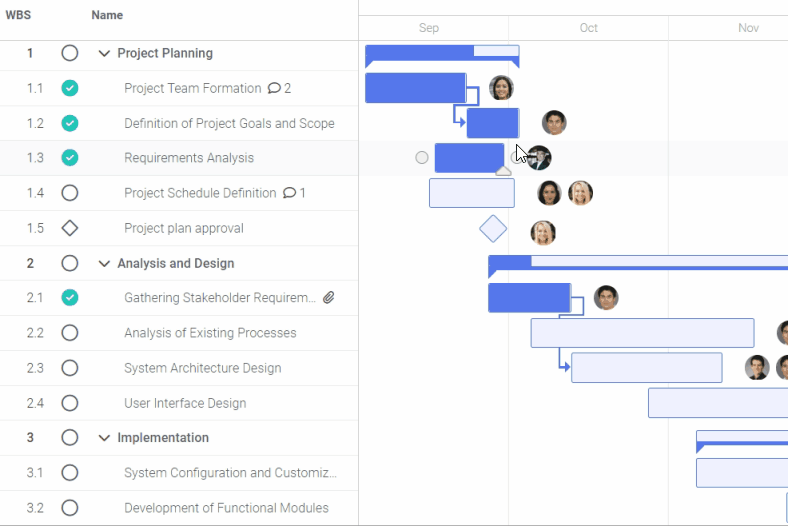Screen dimensions: 788x526
Task: Toggle status circle for Analysis of Existing Processes
Action: pos(70,333)
